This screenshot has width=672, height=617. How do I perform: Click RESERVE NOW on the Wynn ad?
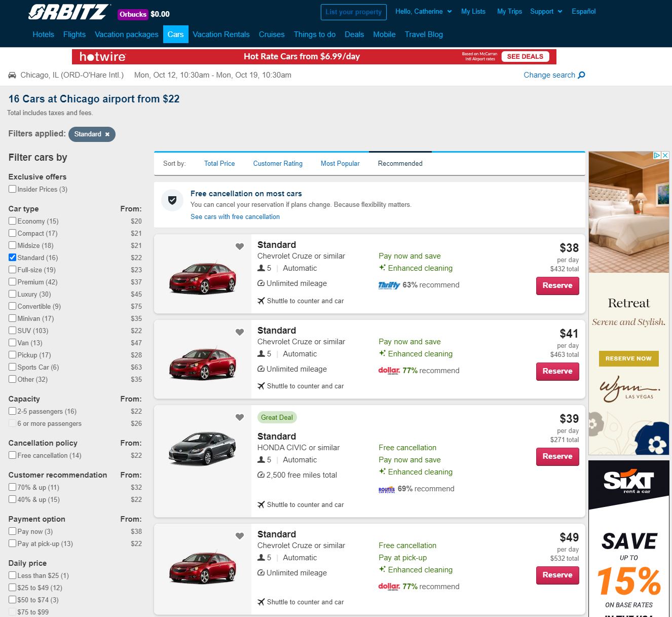[628, 358]
